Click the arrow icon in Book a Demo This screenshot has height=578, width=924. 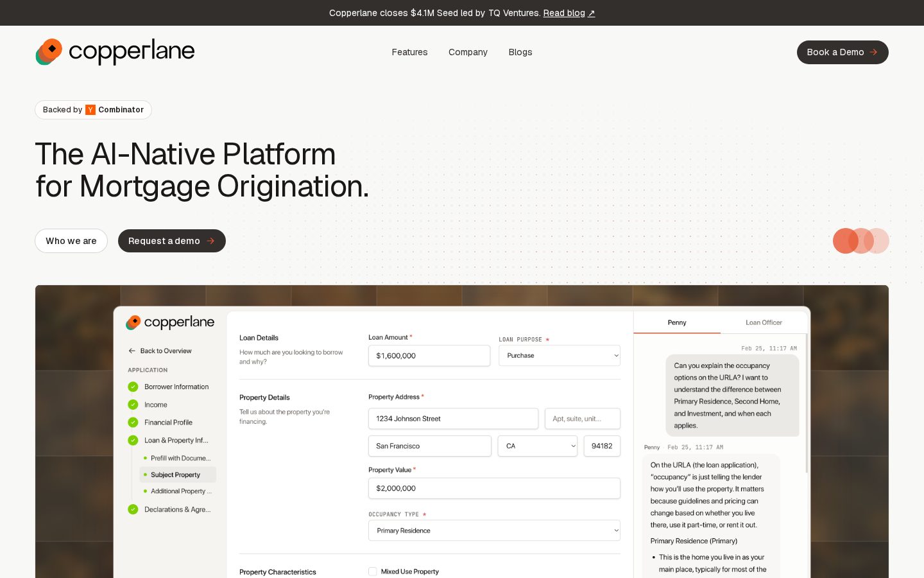(x=873, y=52)
